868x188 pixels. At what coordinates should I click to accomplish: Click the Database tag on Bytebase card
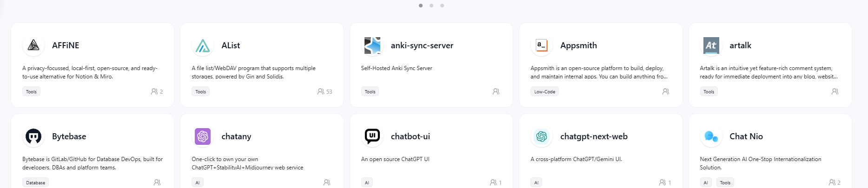tap(35, 182)
